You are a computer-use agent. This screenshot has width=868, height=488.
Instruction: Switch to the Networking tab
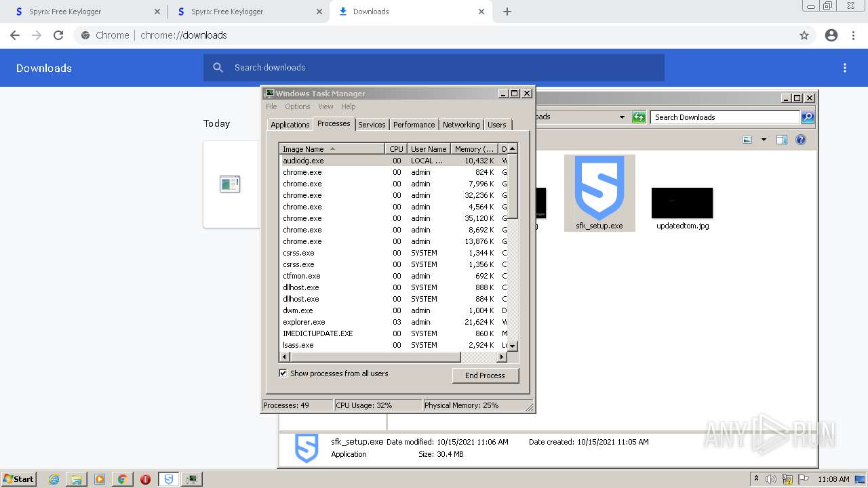[461, 125]
